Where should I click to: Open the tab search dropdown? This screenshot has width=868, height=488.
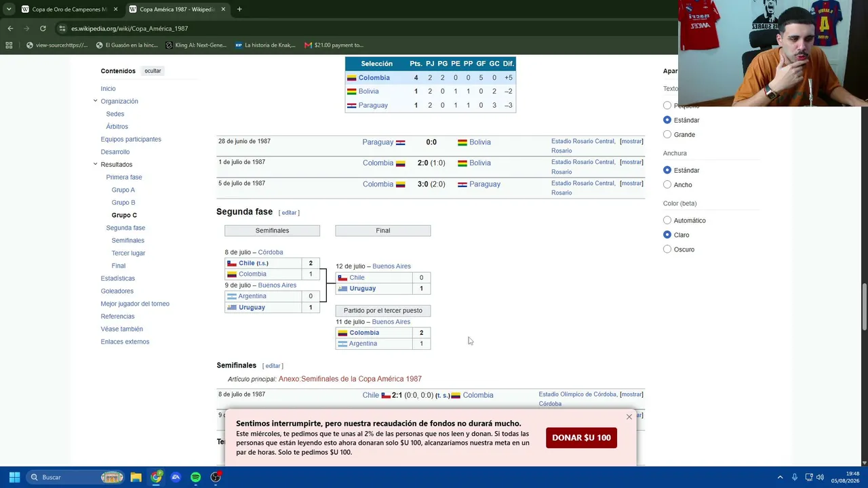(9, 9)
